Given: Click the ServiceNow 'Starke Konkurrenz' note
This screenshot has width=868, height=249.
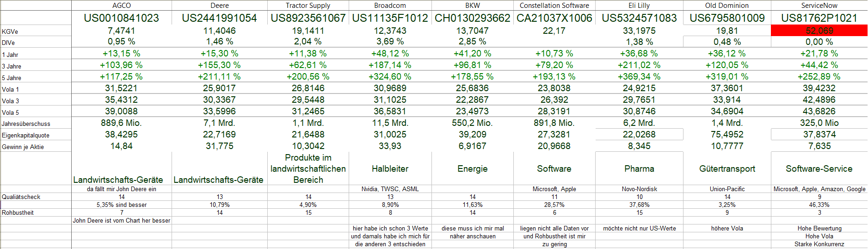Looking at the screenshot, I should [819, 244].
